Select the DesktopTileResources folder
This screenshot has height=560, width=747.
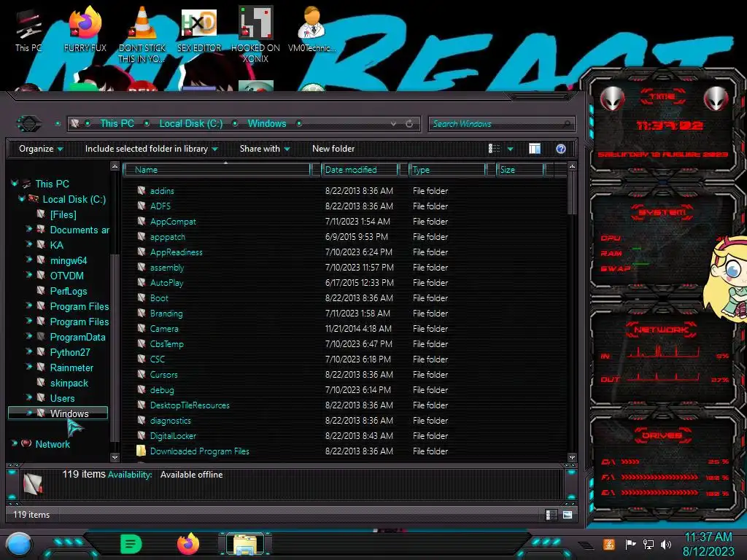190,405
